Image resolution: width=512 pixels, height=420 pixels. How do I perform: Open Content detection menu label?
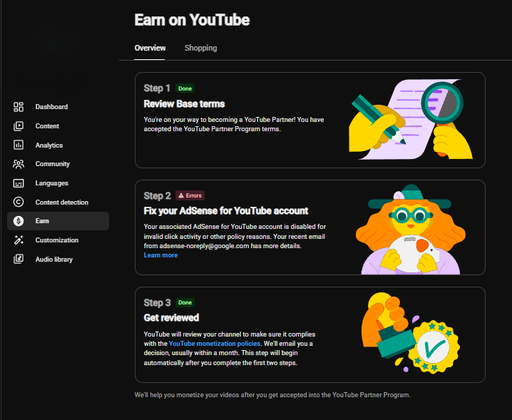click(62, 203)
